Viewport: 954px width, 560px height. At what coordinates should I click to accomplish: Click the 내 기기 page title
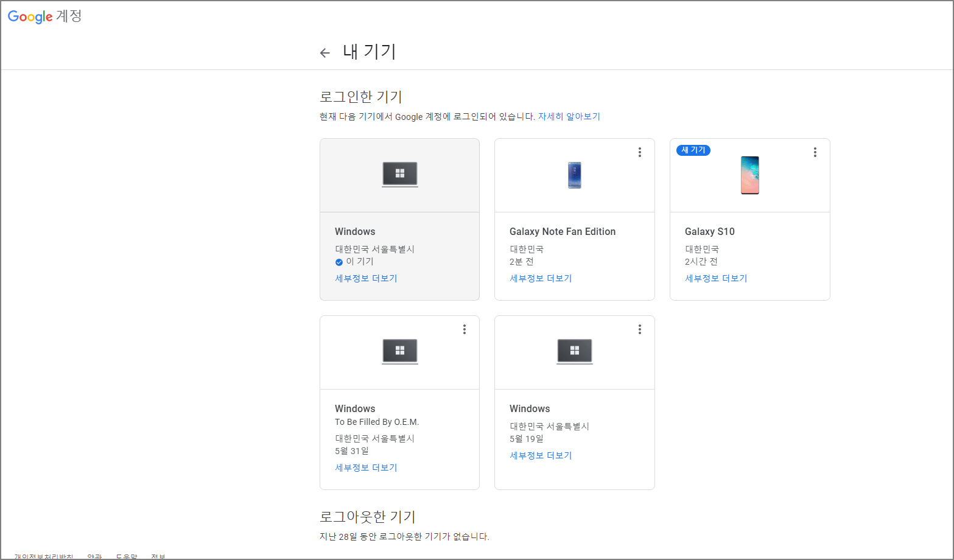pos(370,52)
